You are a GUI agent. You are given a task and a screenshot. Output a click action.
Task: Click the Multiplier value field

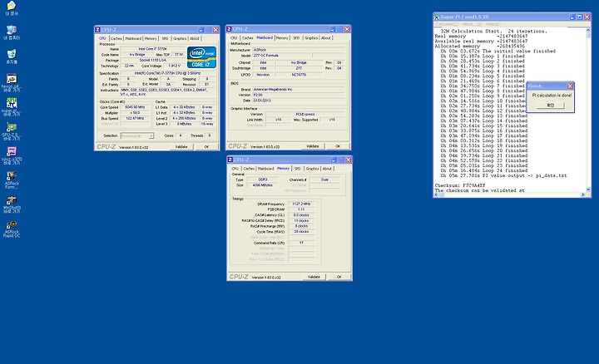pos(136,113)
